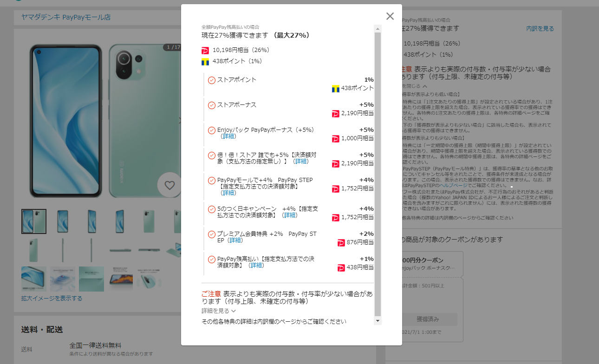Open 詳細 link for PayPayモールで+4%
This screenshot has height=364, width=599.
228,193
